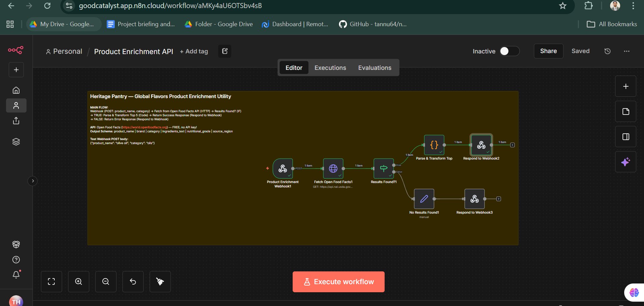The height and width of the screenshot is (306, 644).
Task: Click the Execute workflow button
Action: pyautogui.click(x=338, y=282)
